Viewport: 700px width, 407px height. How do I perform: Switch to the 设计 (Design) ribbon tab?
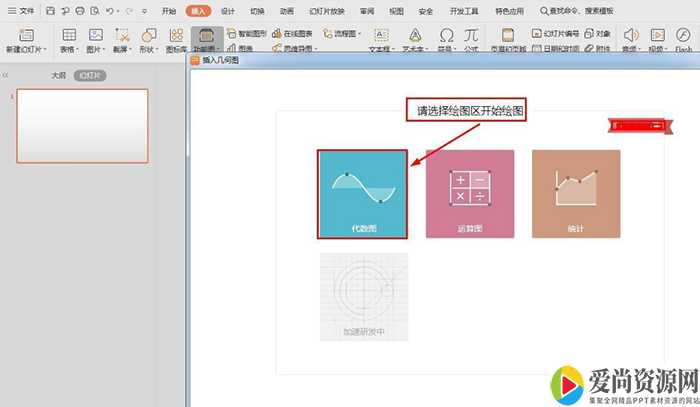(228, 10)
